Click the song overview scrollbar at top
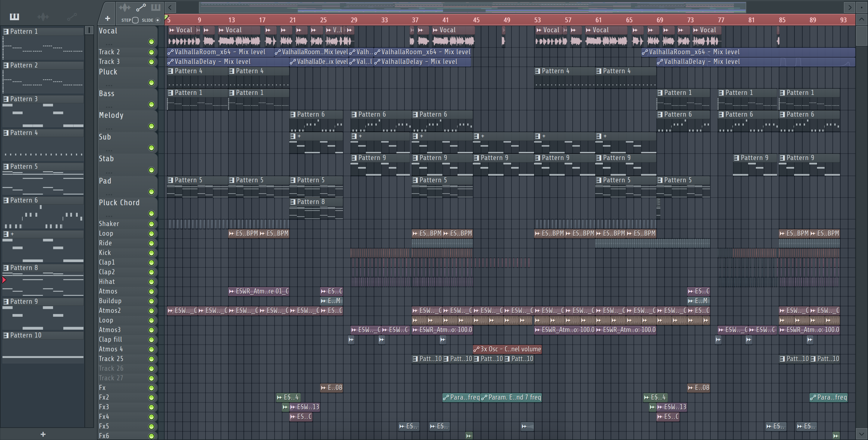 pyautogui.click(x=472, y=7)
